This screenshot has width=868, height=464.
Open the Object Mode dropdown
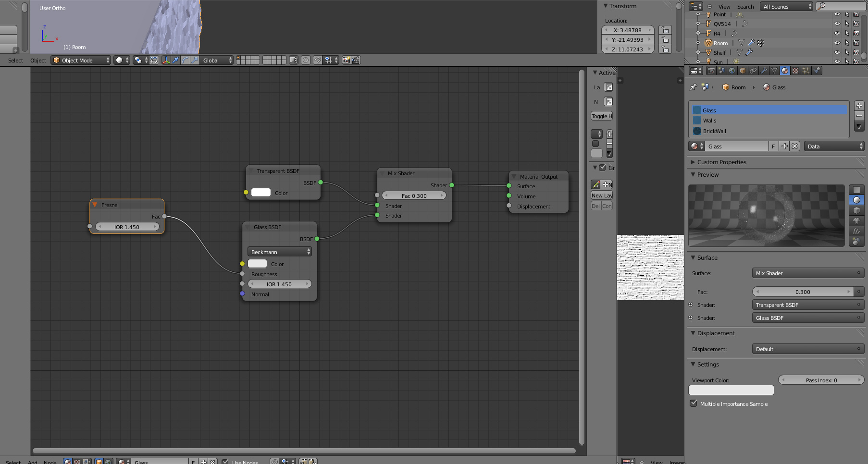click(x=81, y=60)
